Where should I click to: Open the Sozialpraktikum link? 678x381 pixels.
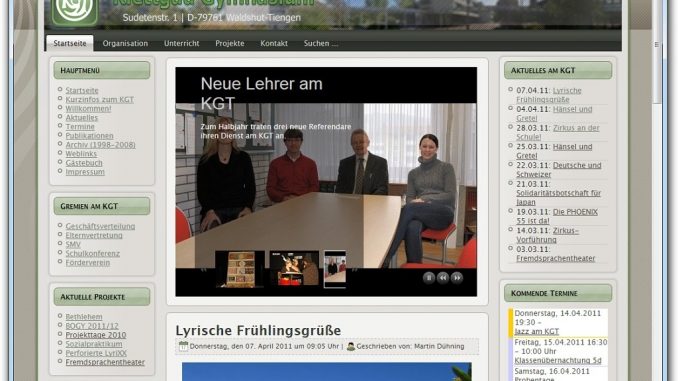[94, 344]
